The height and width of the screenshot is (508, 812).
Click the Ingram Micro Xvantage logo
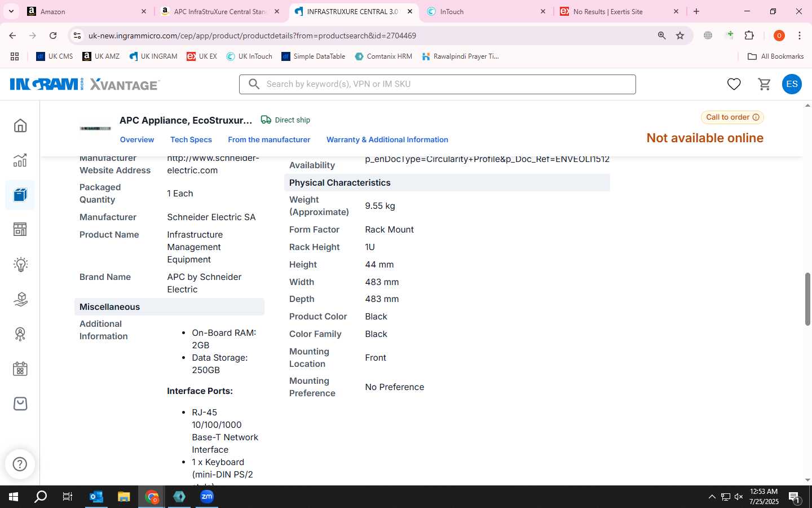tap(85, 84)
